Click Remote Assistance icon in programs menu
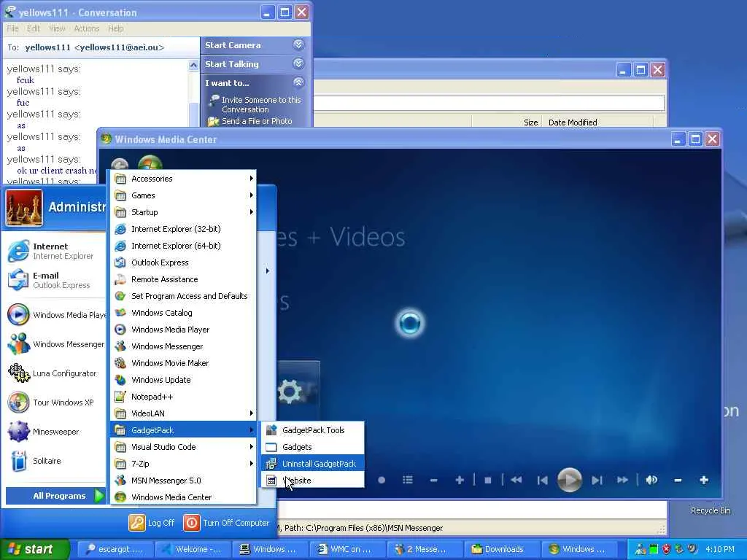 pyautogui.click(x=120, y=279)
